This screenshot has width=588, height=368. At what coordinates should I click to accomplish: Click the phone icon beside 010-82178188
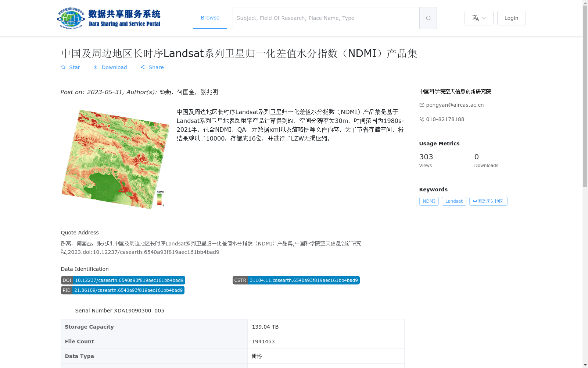pyautogui.click(x=422, y=119)
